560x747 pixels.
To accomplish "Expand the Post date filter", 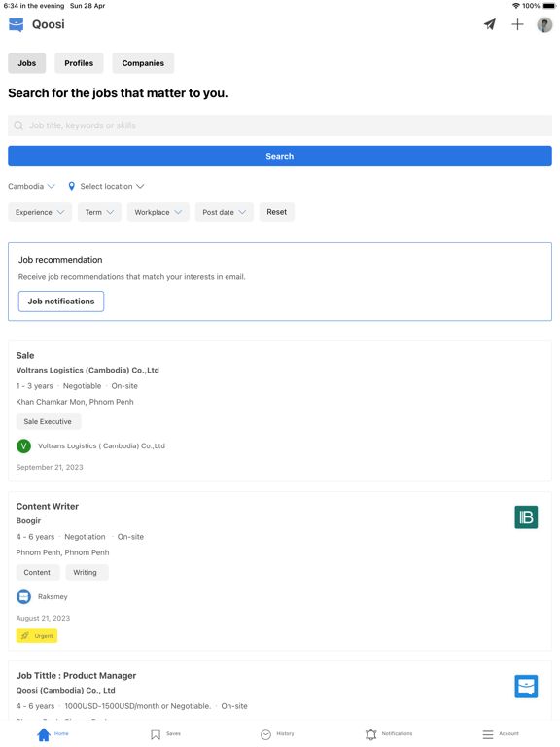I will point(225,212).
